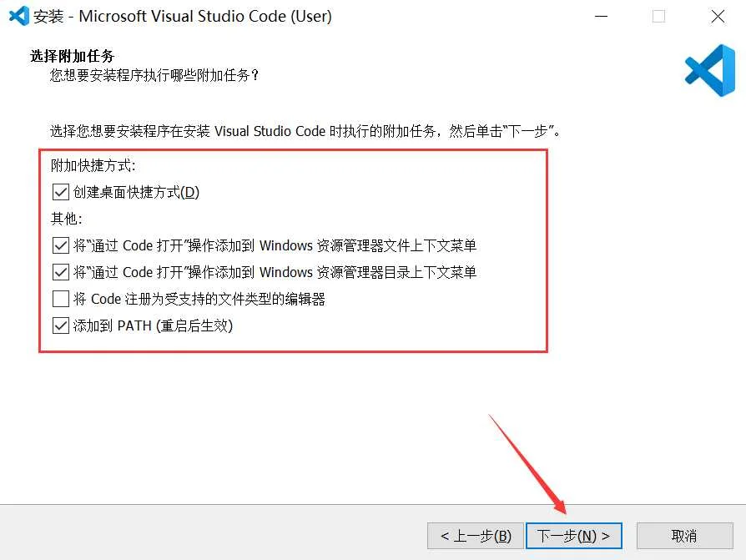Click the window title 安装 - Microsoft Visual Studio Code

point(182,16)
